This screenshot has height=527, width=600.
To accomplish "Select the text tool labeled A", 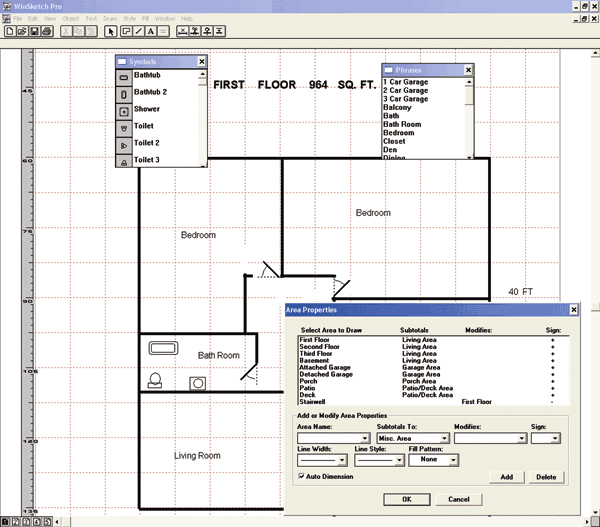I will coord(151,31).
